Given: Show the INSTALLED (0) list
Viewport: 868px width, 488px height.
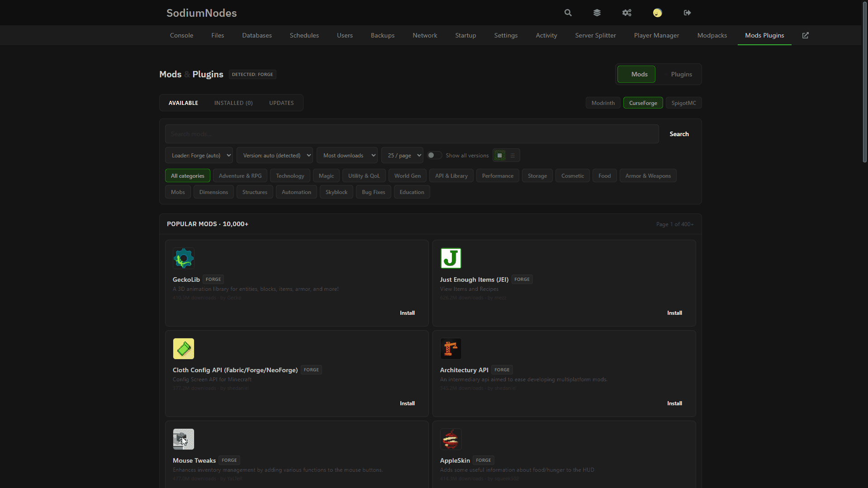Looking at the screenshot, I should (x=233, y=103).
